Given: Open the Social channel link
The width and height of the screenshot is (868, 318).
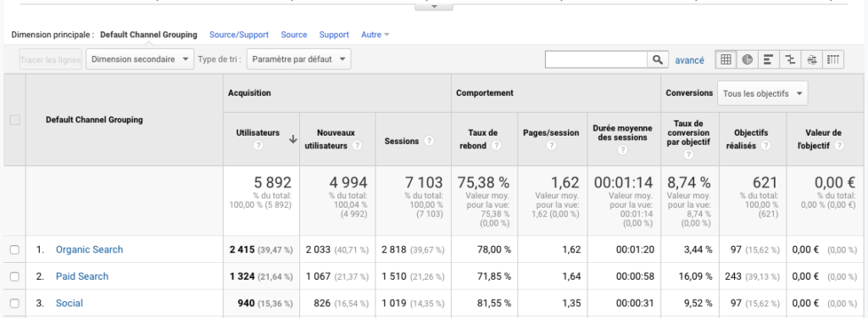Looking at the screenshot, I should point(70,303).
